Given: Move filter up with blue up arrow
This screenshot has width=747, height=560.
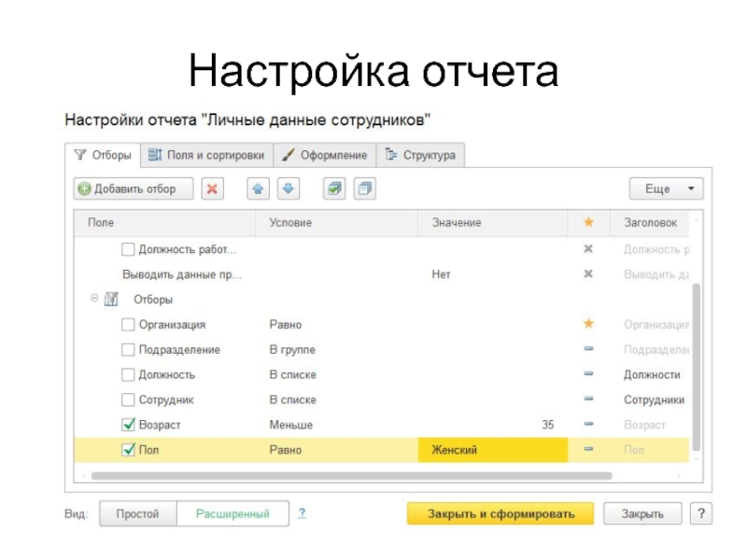Looking at the screenshot, I should [x=259, y=189].
